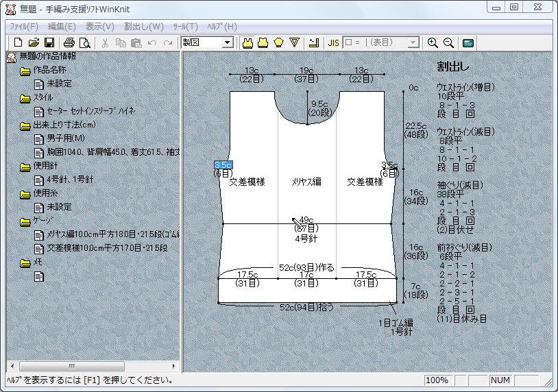Open the ヘルプ(H) menu
Viewport: 558px width, 392px height.
click(x=222, y=27)
